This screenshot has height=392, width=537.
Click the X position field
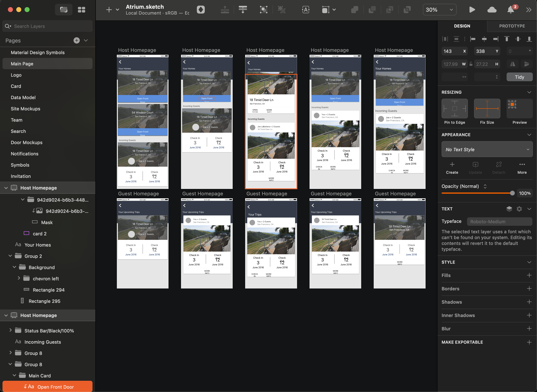pyautogui.click(x=455, y=51)
